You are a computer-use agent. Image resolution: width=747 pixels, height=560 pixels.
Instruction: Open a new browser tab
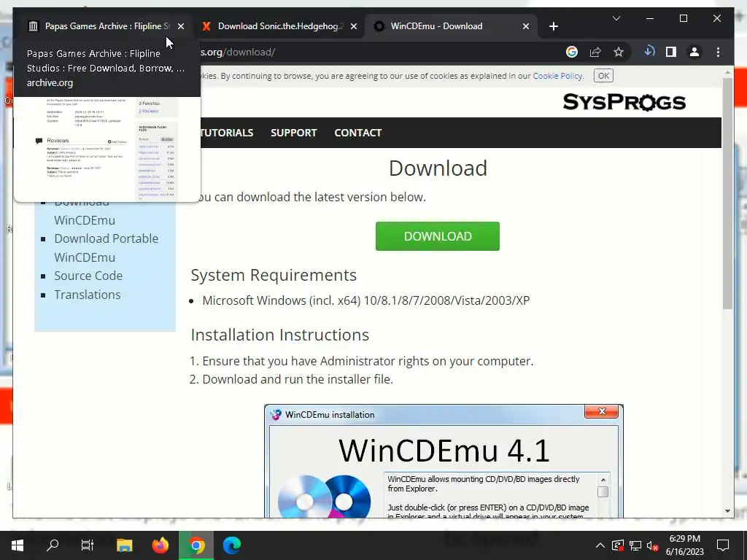coord(554,27)
